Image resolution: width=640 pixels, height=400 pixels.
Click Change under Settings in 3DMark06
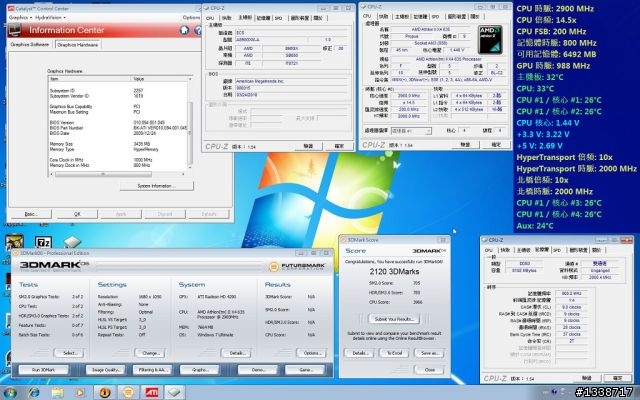click(x=150, y=353)
